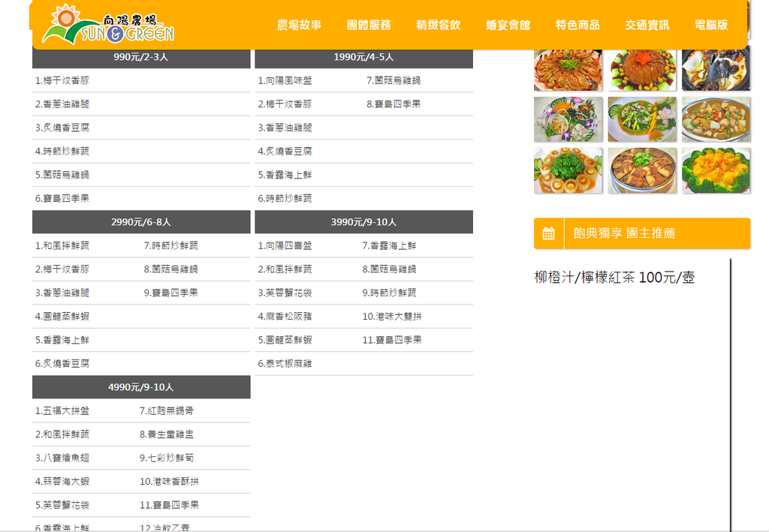769x532 pixels.
Task: View the 特色商品 page
Action: [576, 24]
